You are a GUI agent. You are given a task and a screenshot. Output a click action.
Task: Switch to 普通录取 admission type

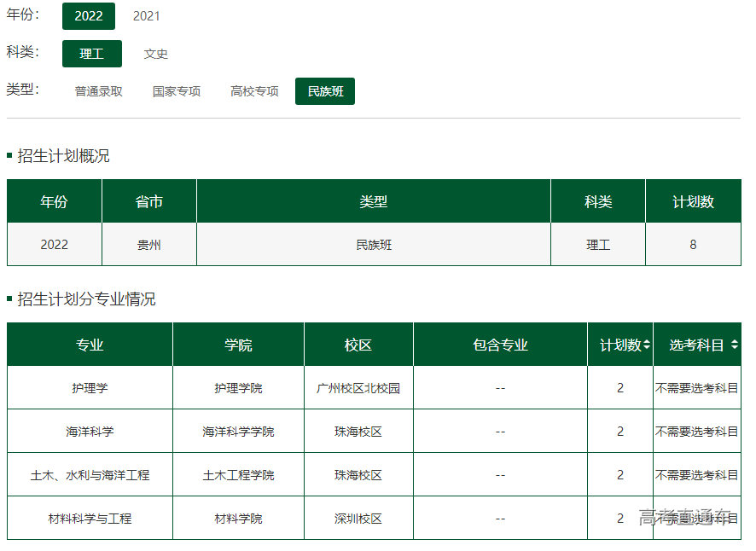98,91
